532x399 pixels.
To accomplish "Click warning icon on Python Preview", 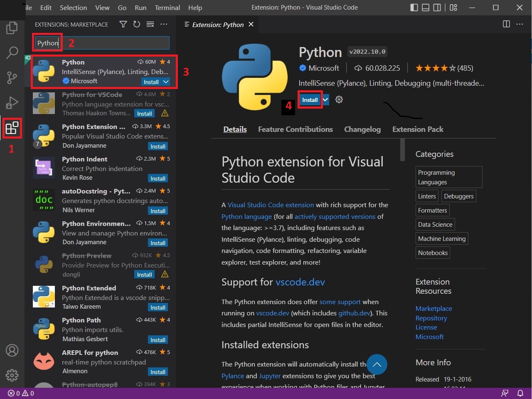I will click(x=165, y=274).
